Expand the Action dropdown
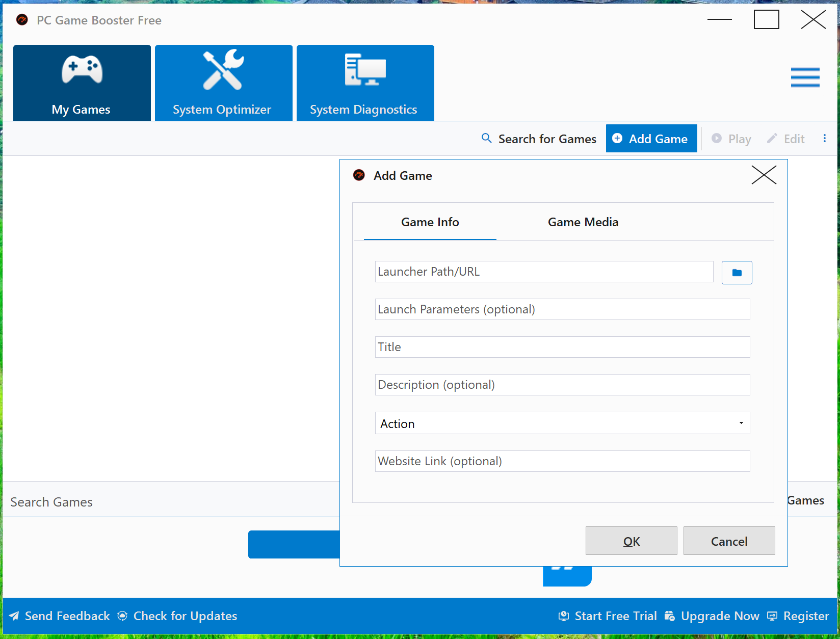The image size is (840, 639). point(563,423)
